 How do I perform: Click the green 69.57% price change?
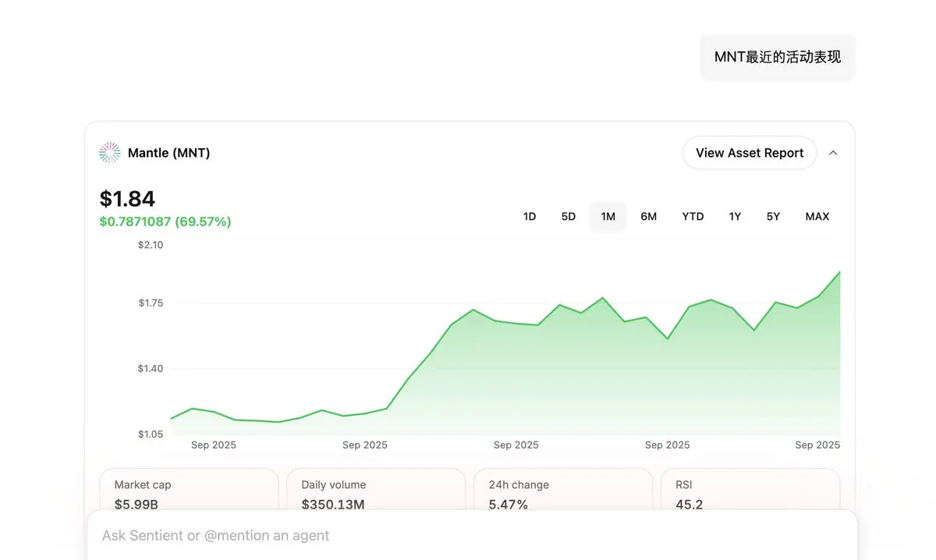tap(165, 222)
